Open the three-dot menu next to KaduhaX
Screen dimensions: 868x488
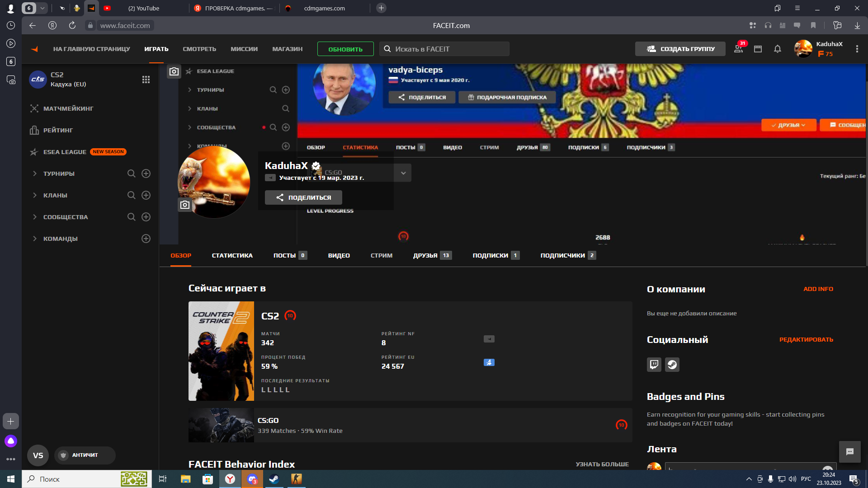(857, 49)
